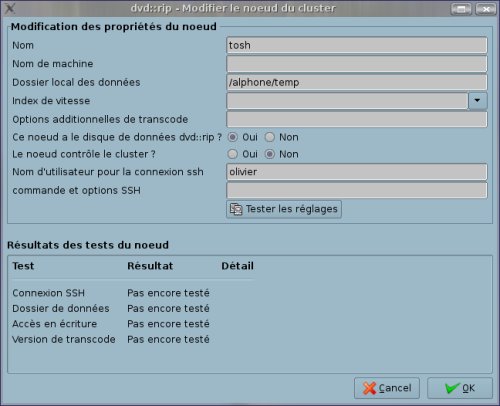This screenshot has height=406, width=500.
Task: Click the empty Nom de machine field
Action: coord(357,64)
